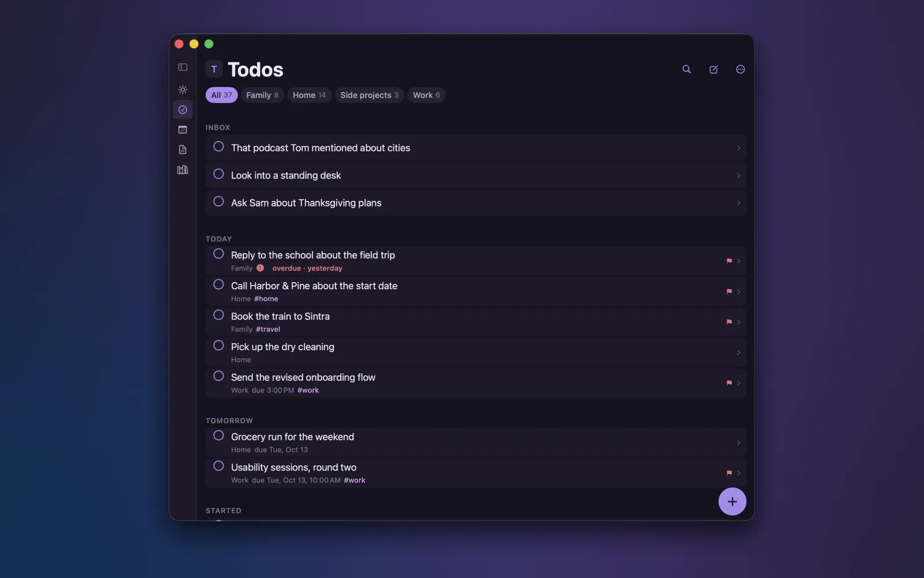Image resolution: width=924 pixels, height=578 pixels.
Task: Mark 'Ask Sam about Thanksgiving plans' done
Action: coord(218,202)
